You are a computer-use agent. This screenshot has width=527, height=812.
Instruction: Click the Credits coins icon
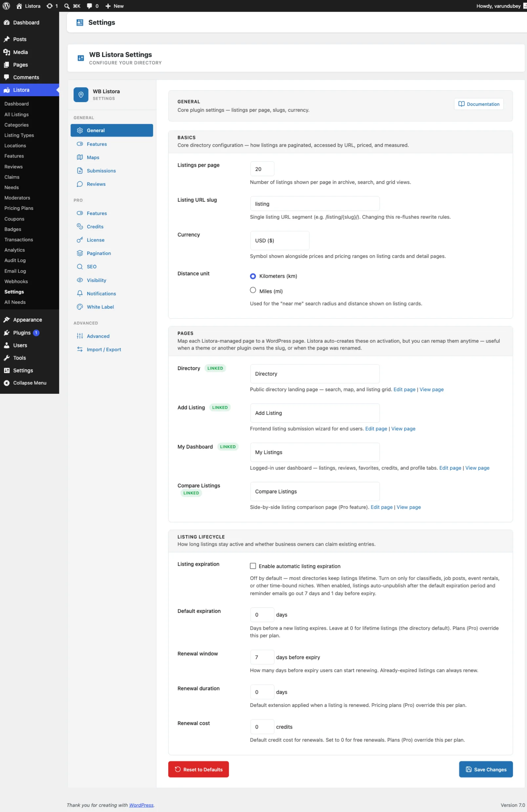(x=80, y=226)
